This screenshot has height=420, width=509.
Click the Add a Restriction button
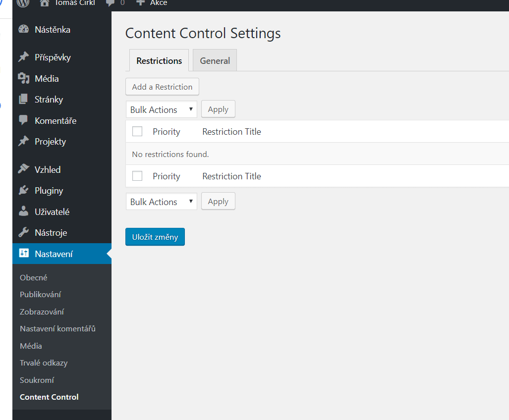[162, 87]
